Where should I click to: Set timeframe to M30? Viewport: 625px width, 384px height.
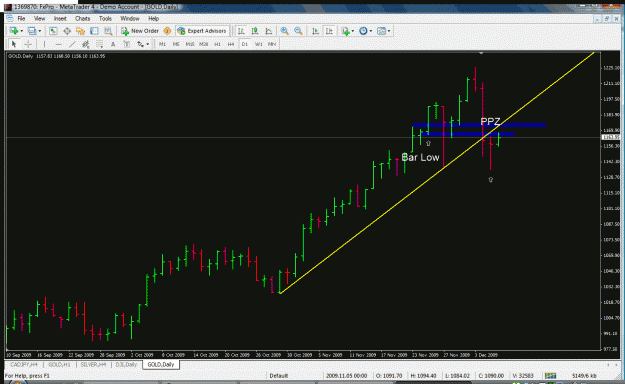click(204, 44)
